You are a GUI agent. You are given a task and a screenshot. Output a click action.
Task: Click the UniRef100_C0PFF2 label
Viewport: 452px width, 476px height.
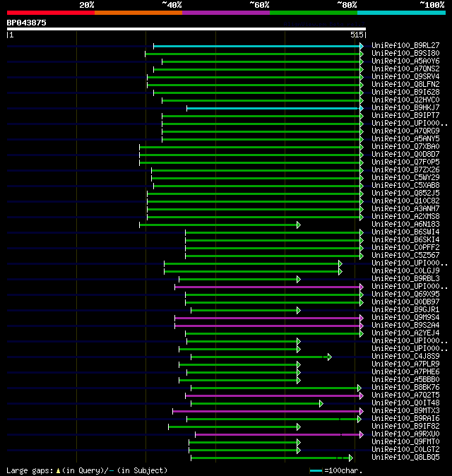[x=405, y=248]
